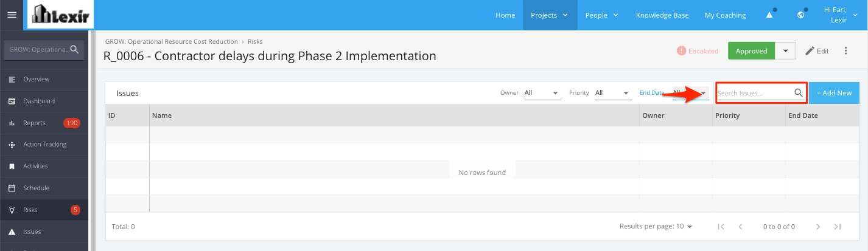Select Overview in sidebar
This screenshot has width=868, height=251.
tap(44, 80)
